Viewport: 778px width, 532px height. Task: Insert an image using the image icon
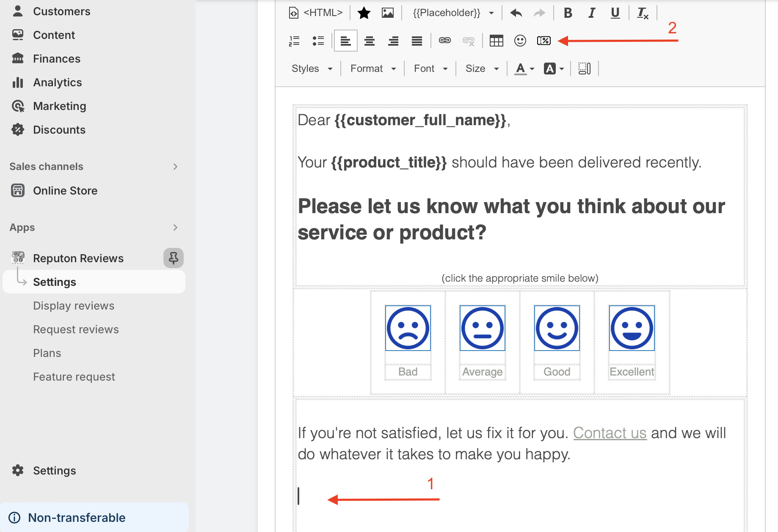(387, 13)
